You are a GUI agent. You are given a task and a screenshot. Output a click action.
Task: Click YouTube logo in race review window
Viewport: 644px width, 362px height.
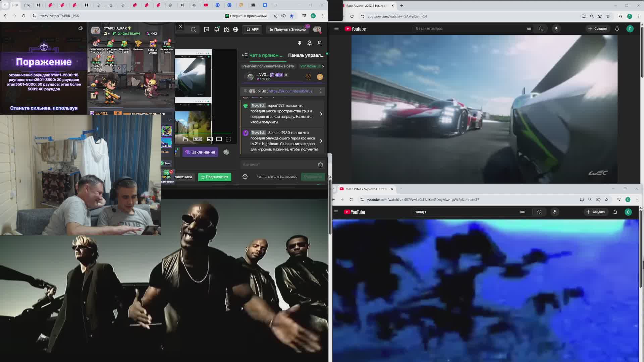(x=355, y=29)
